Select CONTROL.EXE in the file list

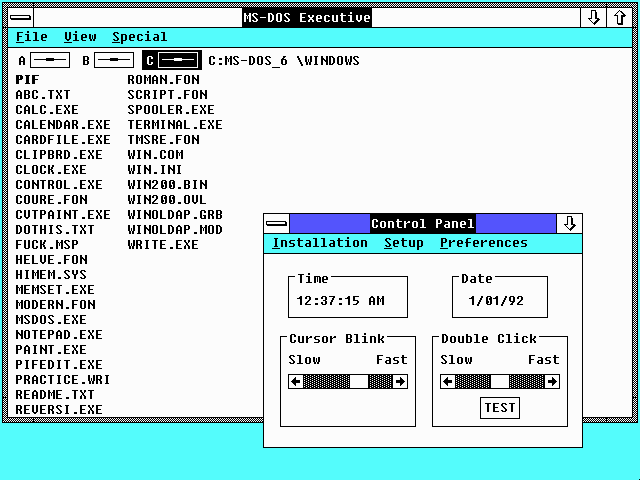click(59, 184)
